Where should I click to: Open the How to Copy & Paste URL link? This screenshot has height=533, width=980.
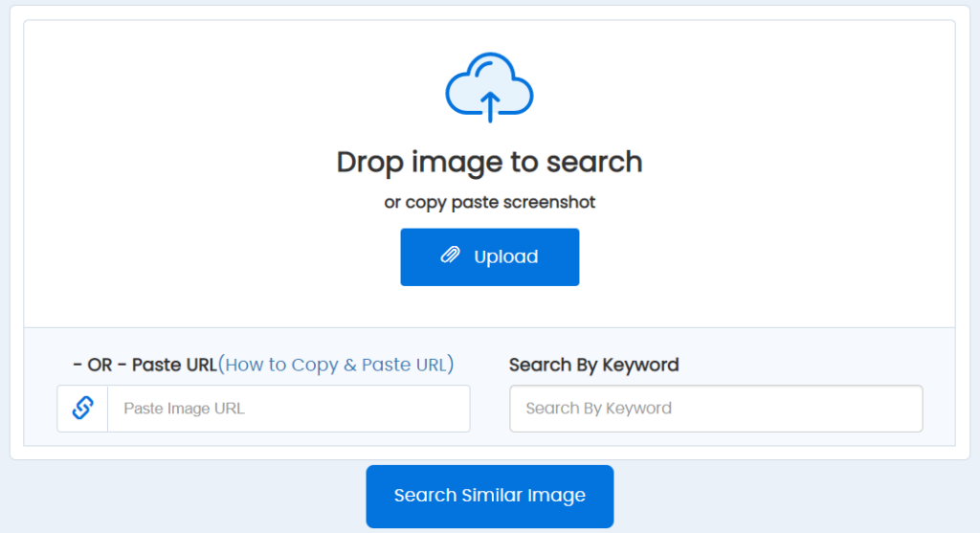click(x=336, y=365)
